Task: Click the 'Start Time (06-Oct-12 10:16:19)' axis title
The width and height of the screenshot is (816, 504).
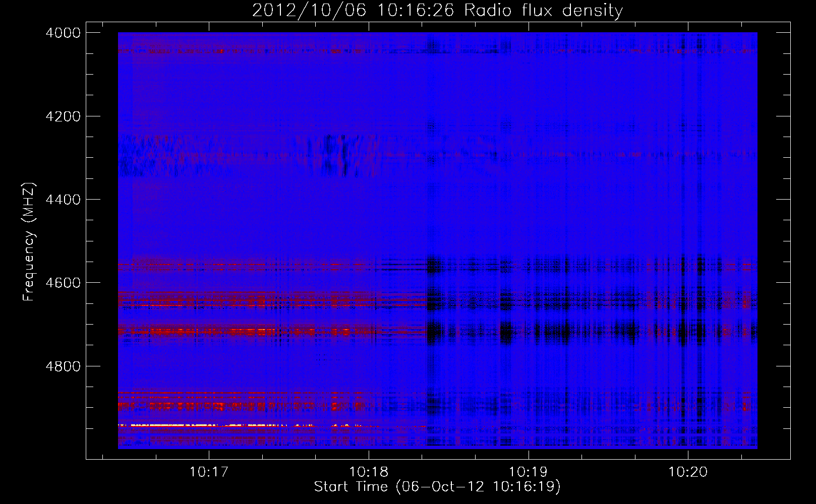Action: coord(437,487)
